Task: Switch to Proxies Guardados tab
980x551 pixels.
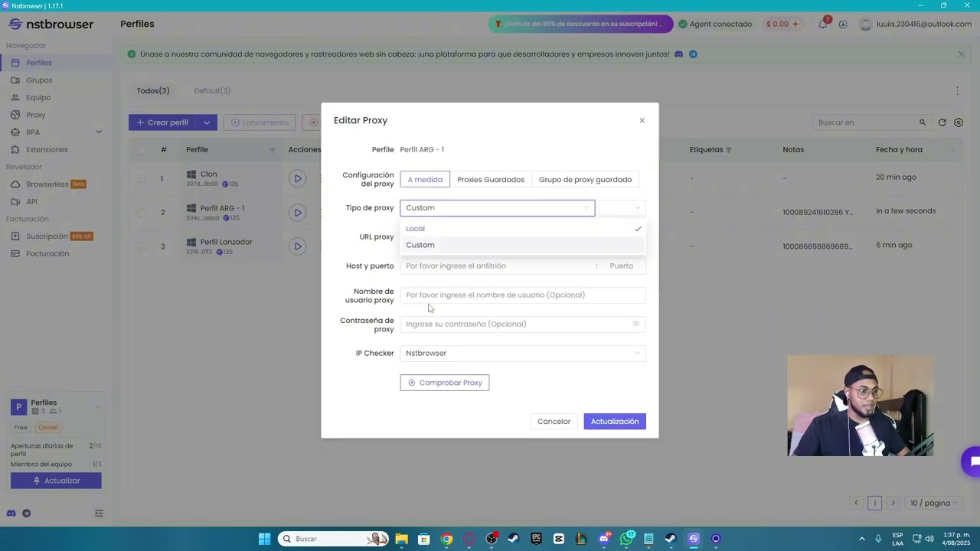Action: (491, 180)
